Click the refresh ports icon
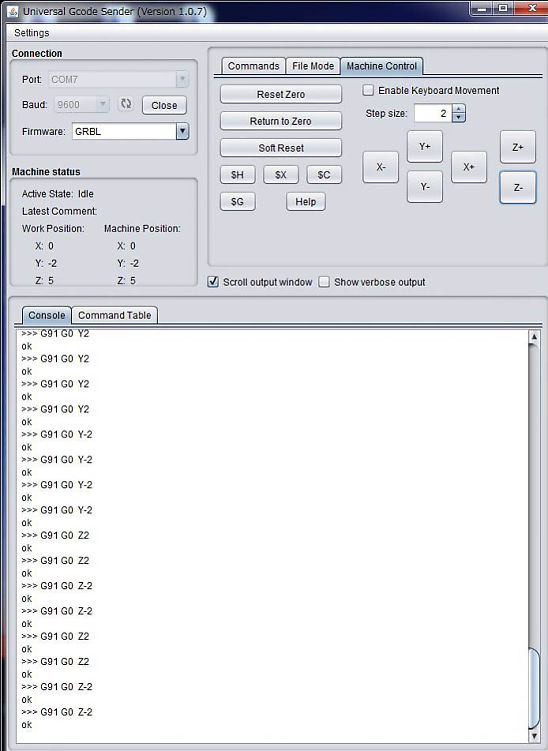 pyautogui.click(x=126, y=104)
